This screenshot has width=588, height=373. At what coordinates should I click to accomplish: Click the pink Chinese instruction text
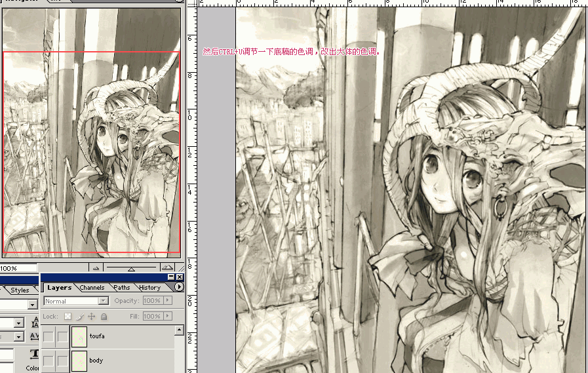point(292,52)
